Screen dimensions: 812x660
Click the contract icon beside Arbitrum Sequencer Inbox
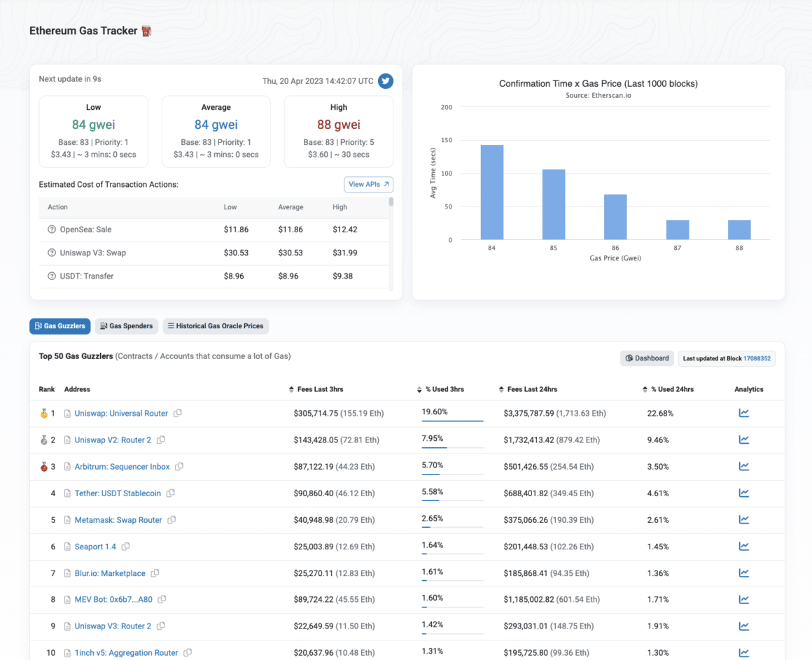[x=66, y=466]
